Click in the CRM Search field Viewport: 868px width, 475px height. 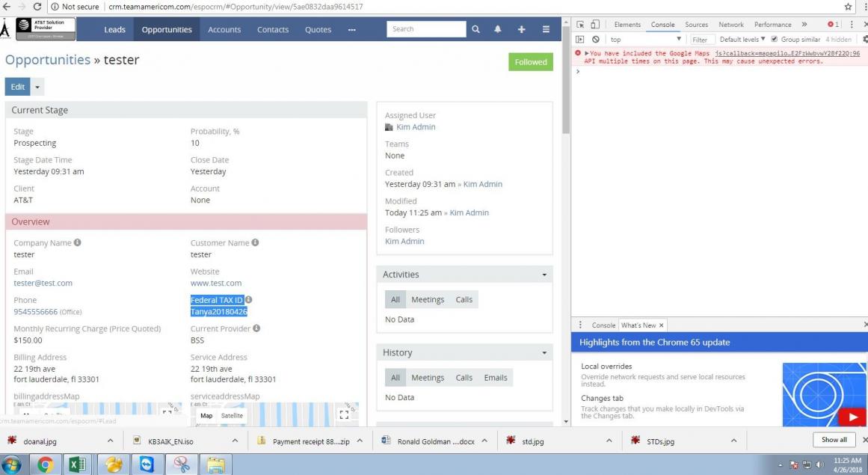[x=426, y=29]
